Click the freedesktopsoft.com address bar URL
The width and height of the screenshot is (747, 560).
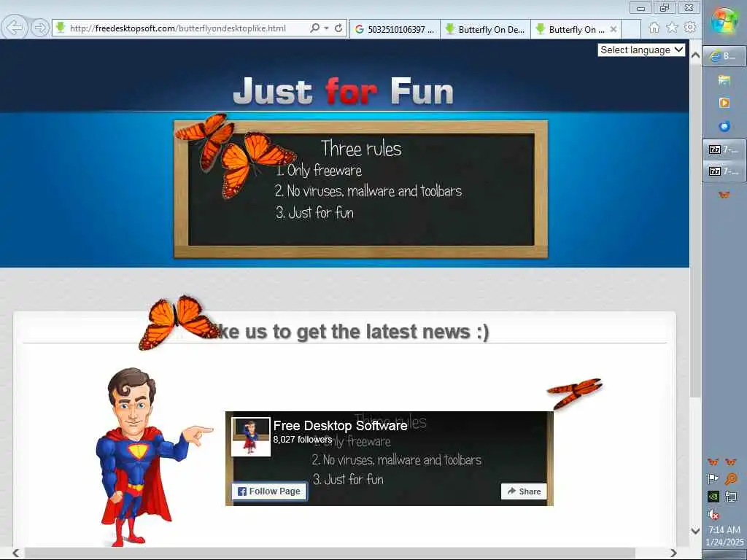click(178, 28)
